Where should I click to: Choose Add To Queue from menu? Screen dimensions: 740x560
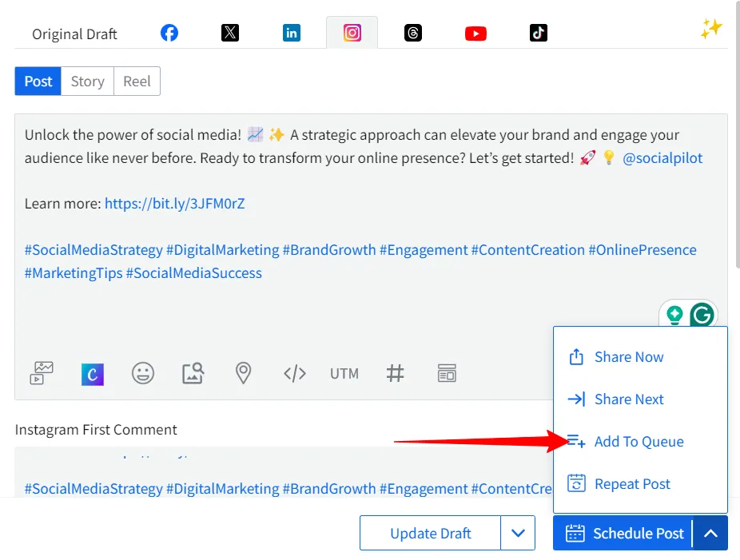(x=639, y=442)
